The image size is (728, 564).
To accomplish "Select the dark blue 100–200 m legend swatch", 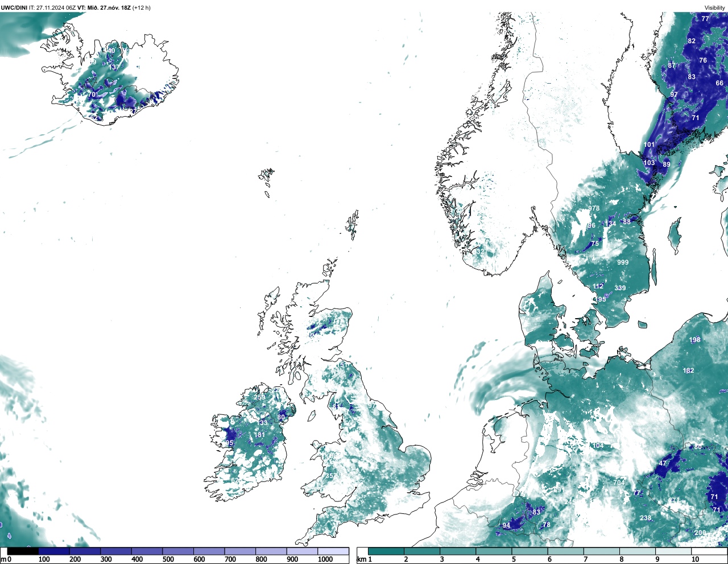I will click(54, 551).
